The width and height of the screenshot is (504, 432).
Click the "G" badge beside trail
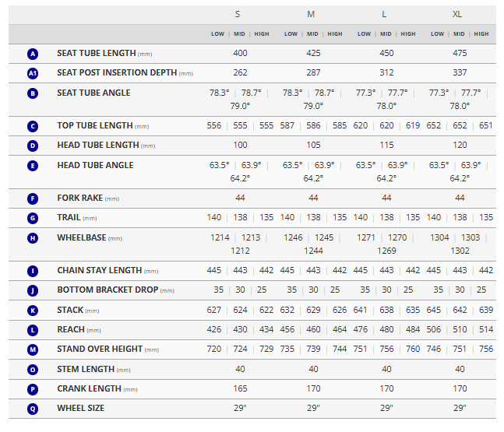click(33, 219)
